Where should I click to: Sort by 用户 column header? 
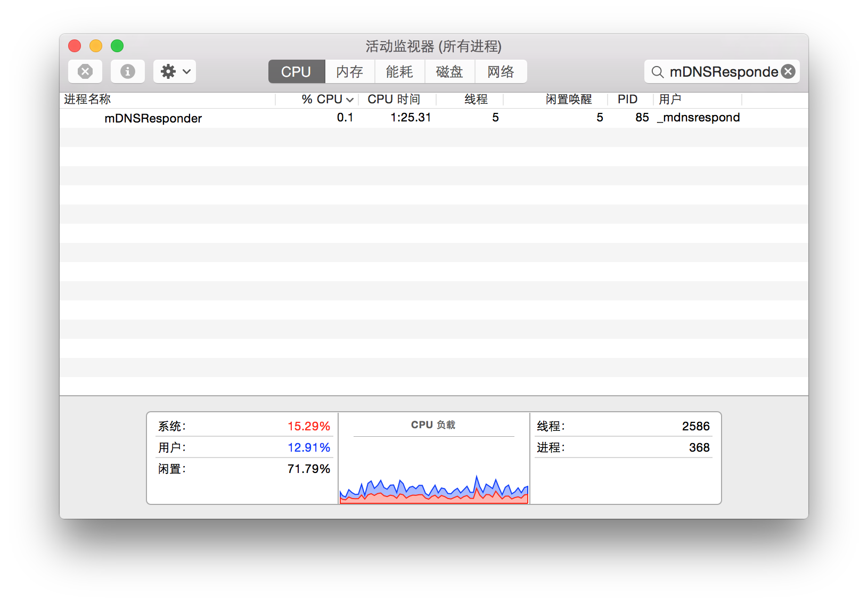698,100
